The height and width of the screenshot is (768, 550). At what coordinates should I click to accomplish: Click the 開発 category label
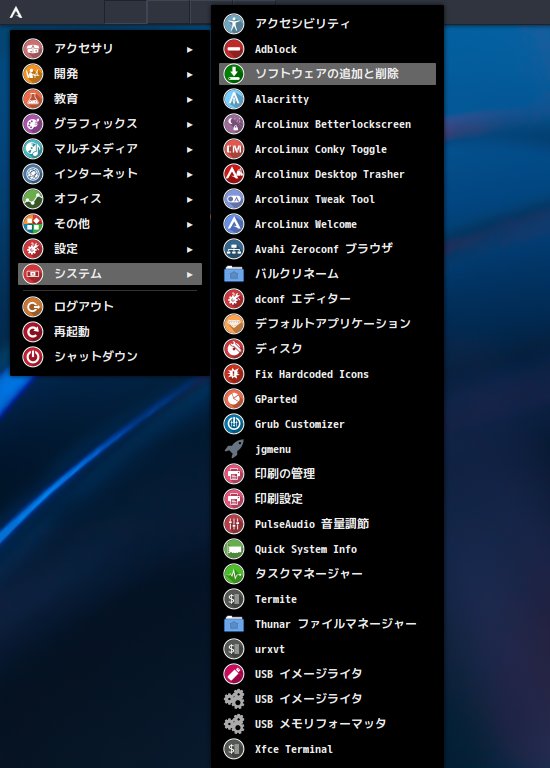pos(66,73)
